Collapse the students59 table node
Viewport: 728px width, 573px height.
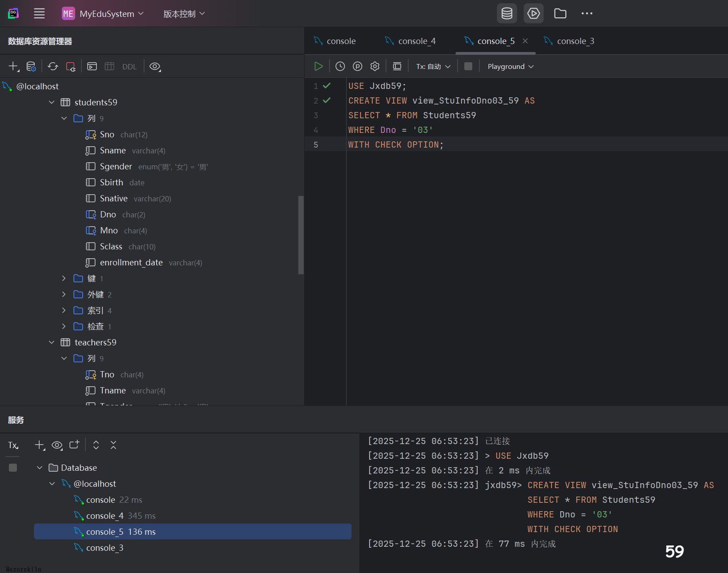pyautogui.click(x=52, y=102)
